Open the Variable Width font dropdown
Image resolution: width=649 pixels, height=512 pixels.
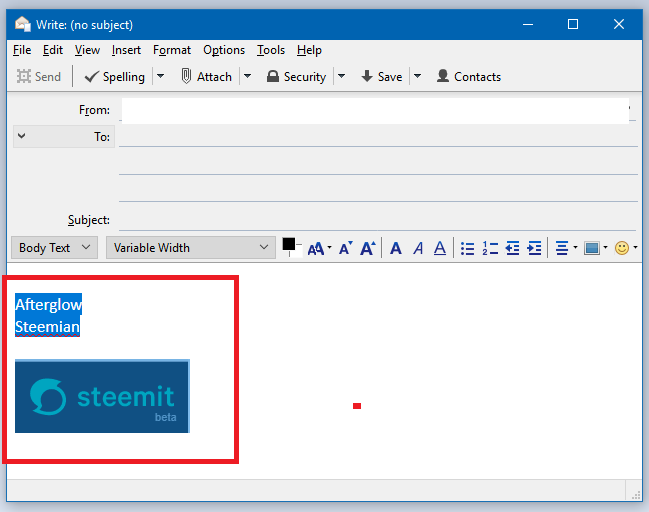pyautogui.click(x=191, y=248)
